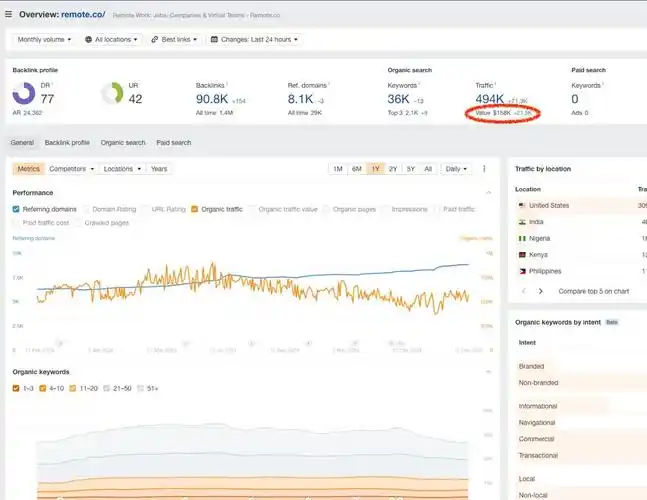Enable Paid traffic checkbox
647x500 pixels.
[x=437, y=209]
